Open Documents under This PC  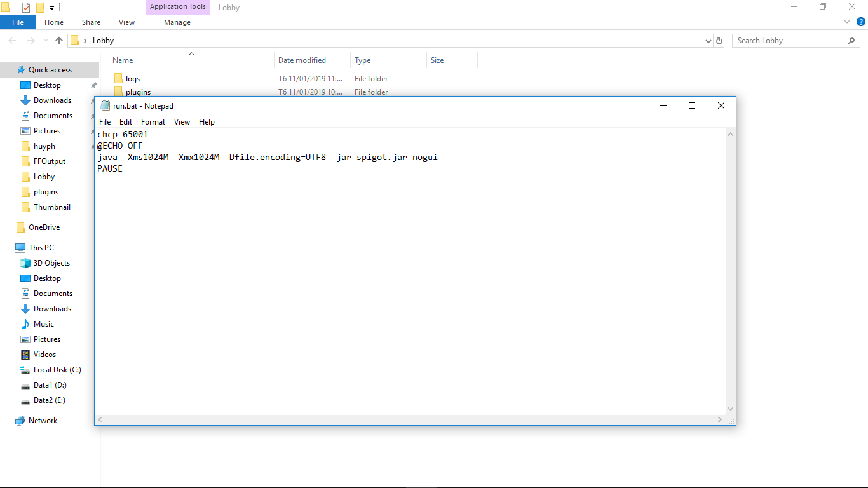tap(53, 294)
